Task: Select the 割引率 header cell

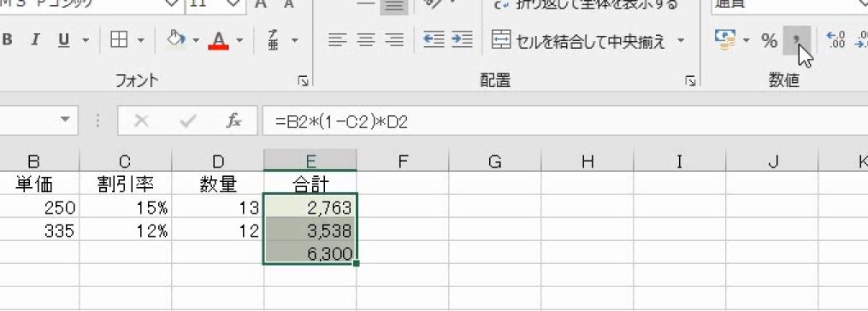Action: tap(126, 183)
